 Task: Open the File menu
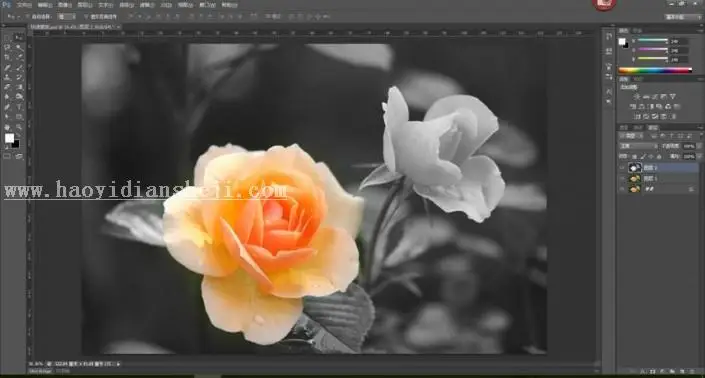pyautogui.click(x=23, y=4)
